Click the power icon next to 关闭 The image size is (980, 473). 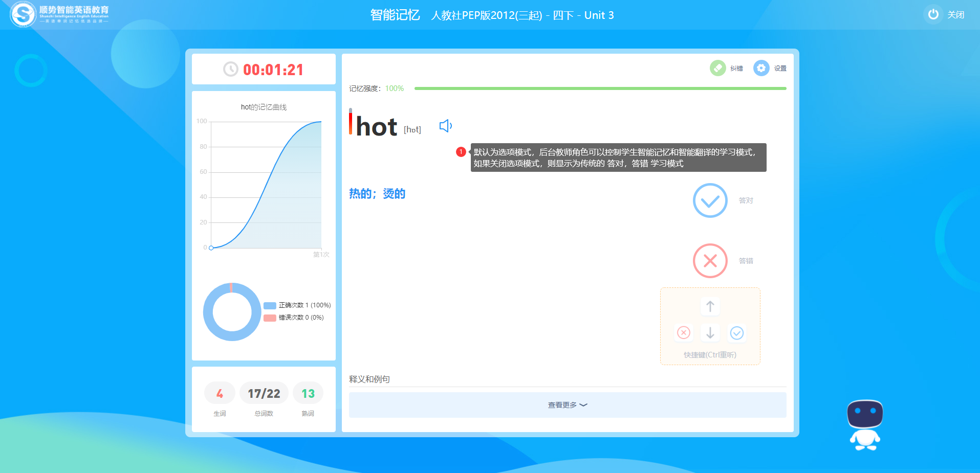(x=933, y=14)
